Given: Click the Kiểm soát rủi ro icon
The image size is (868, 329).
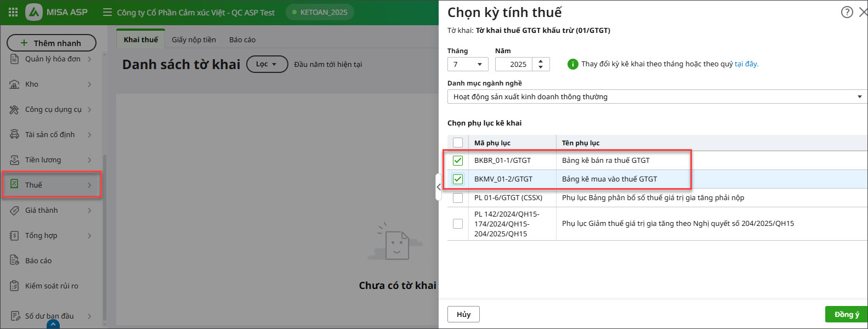Looking at the screenshot, I should (x=14, y=286).
